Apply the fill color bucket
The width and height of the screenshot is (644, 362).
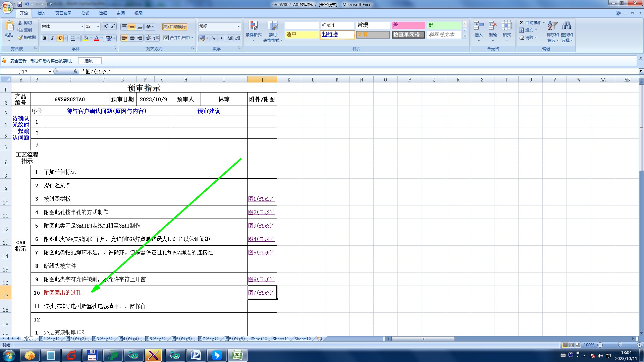[x=86, y=38]
